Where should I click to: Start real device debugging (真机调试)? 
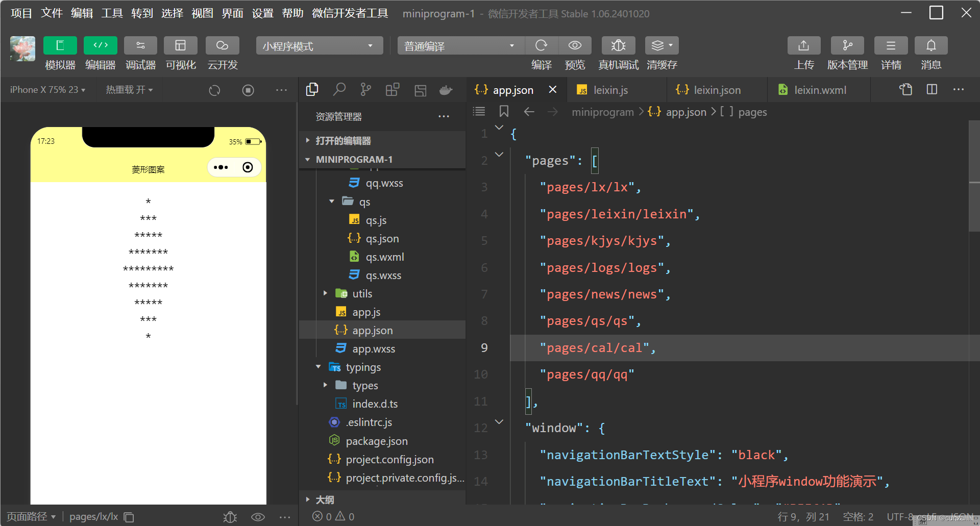(x=618, y=45)
